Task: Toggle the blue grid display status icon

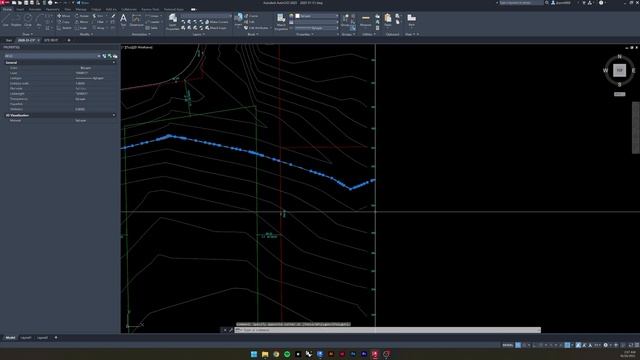Action: pos(518,345)
